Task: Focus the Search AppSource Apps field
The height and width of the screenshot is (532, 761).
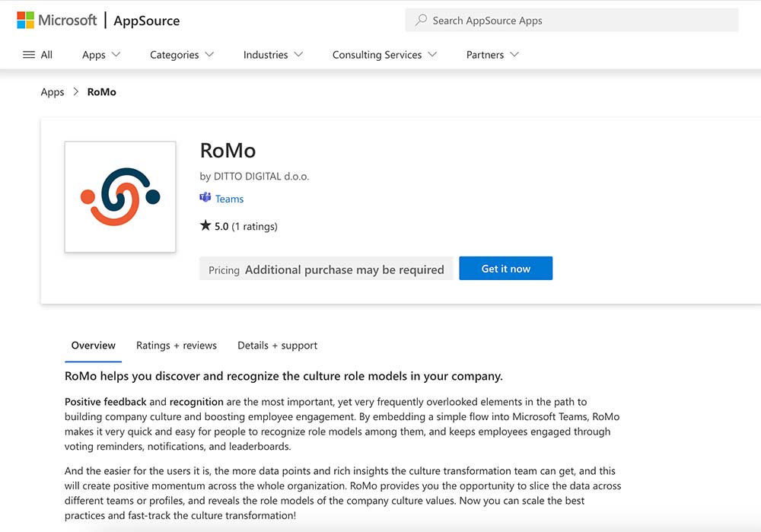Action: point(572,21)
